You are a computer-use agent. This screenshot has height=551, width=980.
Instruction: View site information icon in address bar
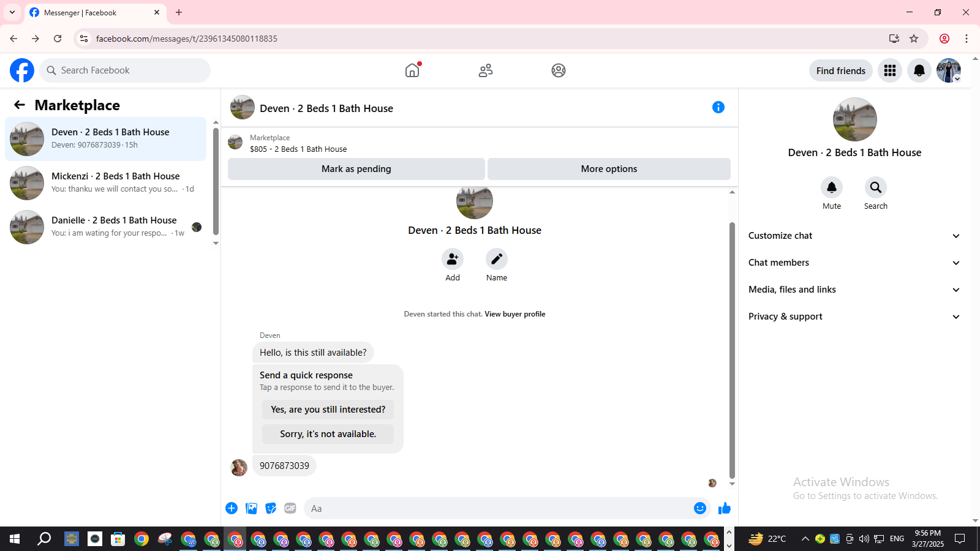pos(84,39)
